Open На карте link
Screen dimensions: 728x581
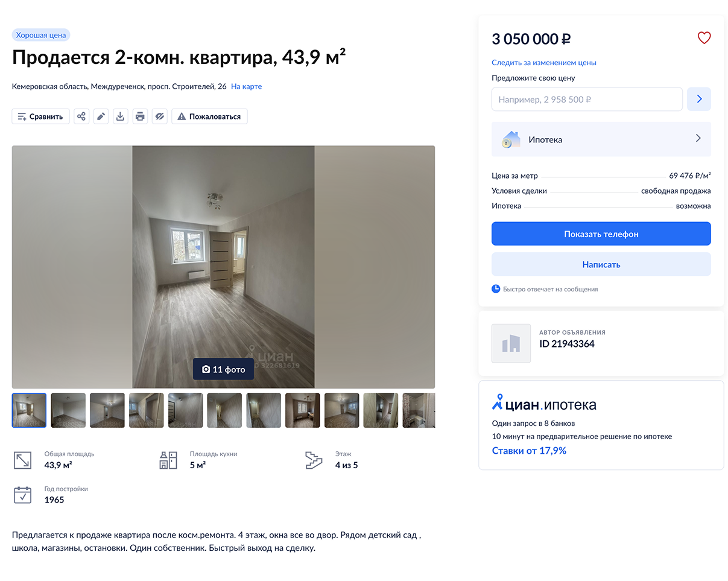click(x=246, y=86)
